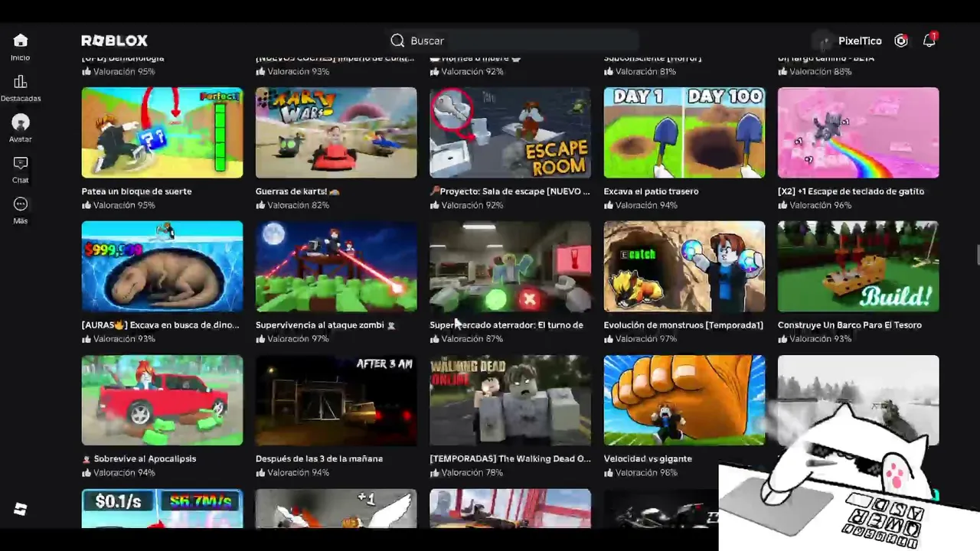
Task: Click title [X2] +1 Escape de teclado de gatito
Action: 851,191
